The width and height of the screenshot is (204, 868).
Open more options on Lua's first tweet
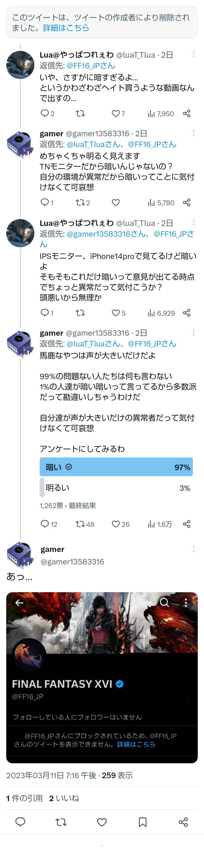click(193, 55)
